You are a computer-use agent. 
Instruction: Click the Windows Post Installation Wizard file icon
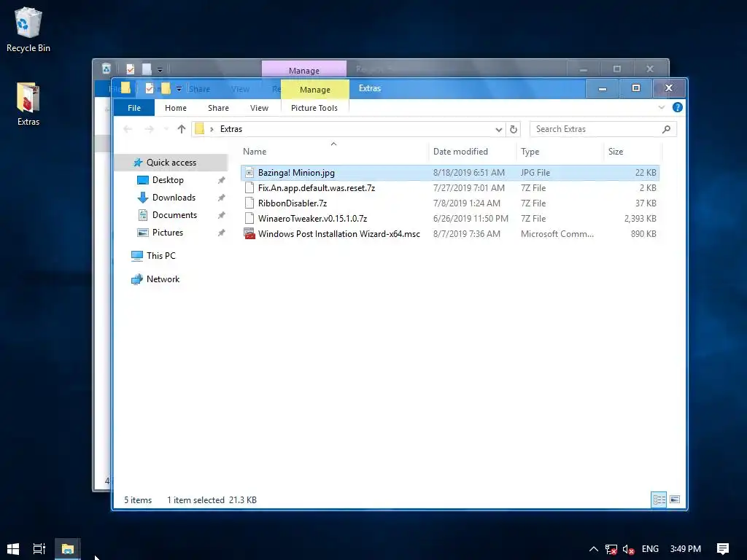click(x=249, y=234)
